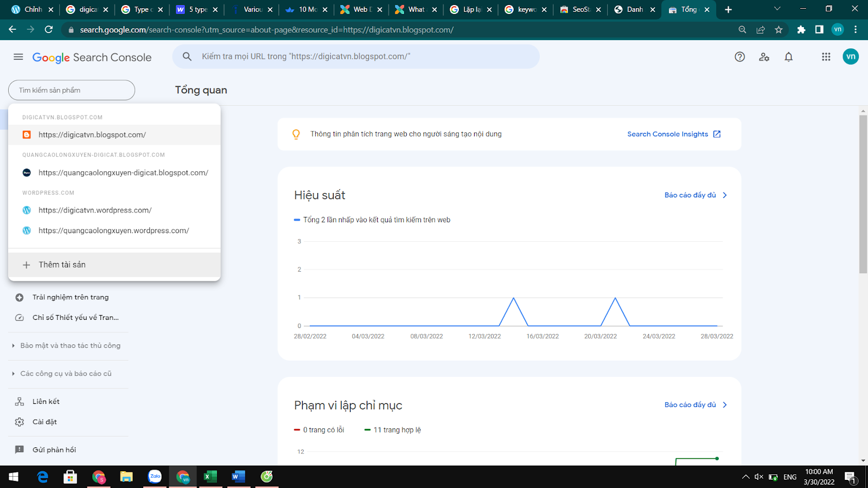Click the Chỉ số Thiết yếu speedometer icon
This screenshot has height=488, width=868.
point(20,318)
